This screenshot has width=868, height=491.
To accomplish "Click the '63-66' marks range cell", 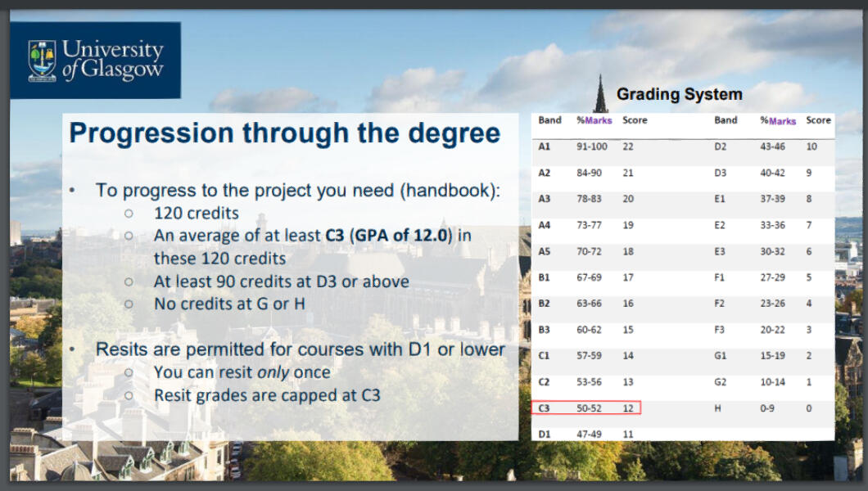I will pyautogui.click(x=589, y=304).
